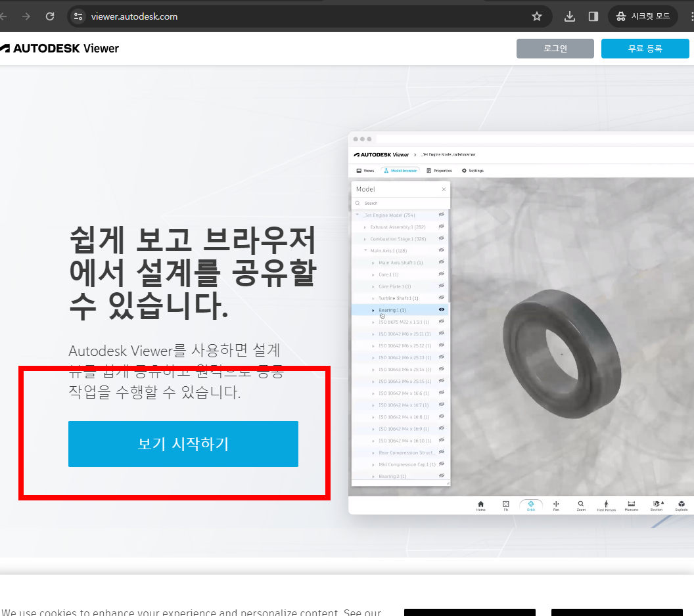This screenshot has height=616, width=694.
Task: Hide the Combustion Stage:1 assembly
Action: point(441,238)
